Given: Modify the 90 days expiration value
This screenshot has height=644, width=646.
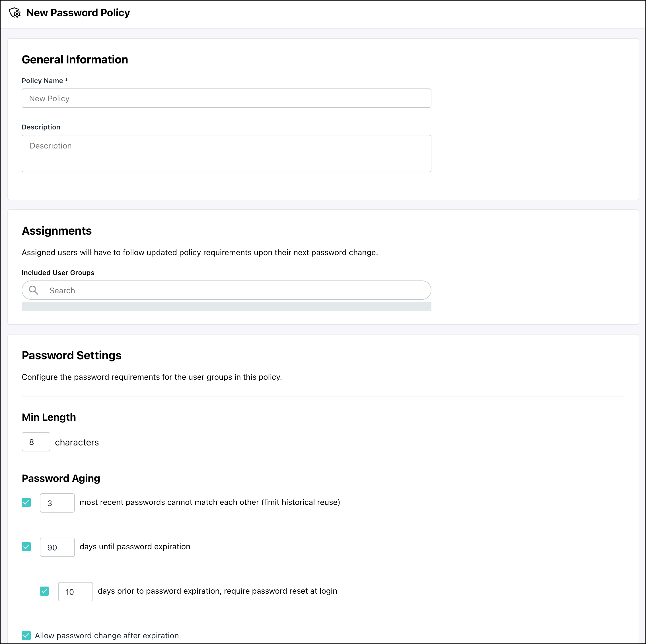Looking at the screenshot, I should 57,547.
